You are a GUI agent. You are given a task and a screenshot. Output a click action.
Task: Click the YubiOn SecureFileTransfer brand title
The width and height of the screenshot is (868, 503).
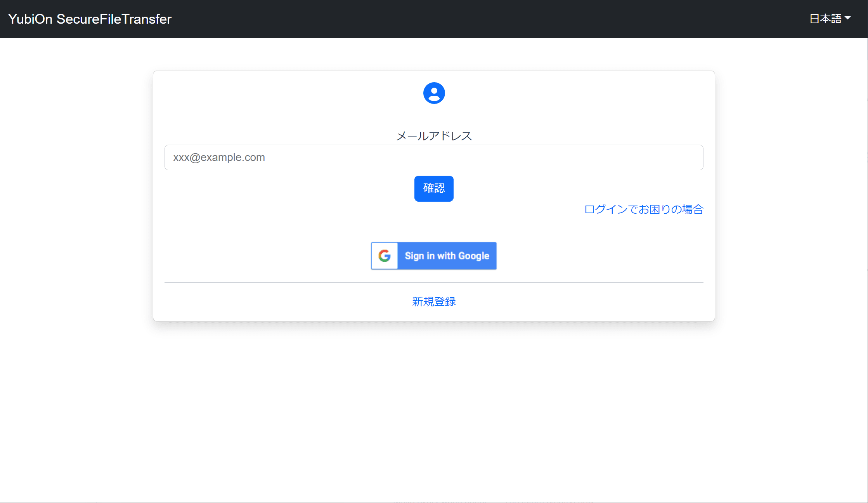point(90,19)
